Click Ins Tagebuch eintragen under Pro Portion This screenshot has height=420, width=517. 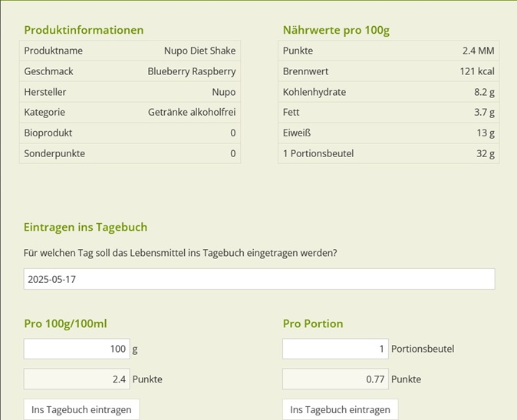coord(341,409)
